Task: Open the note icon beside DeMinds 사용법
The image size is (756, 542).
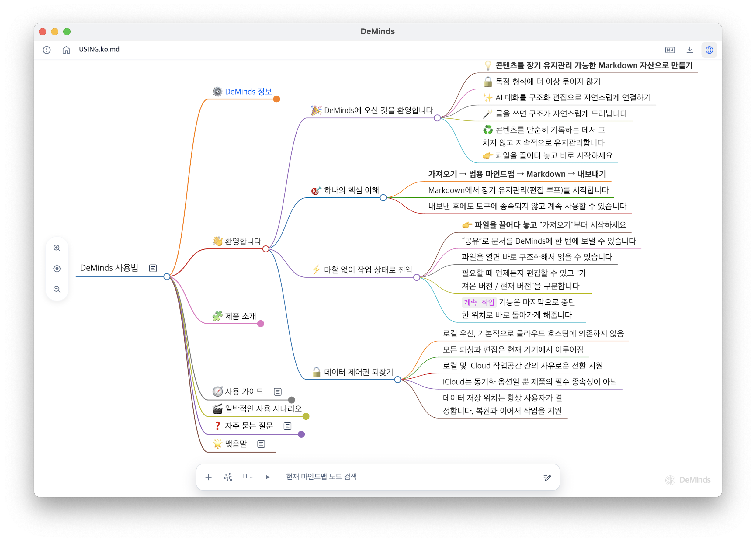Action: click(x=153, y=268)
